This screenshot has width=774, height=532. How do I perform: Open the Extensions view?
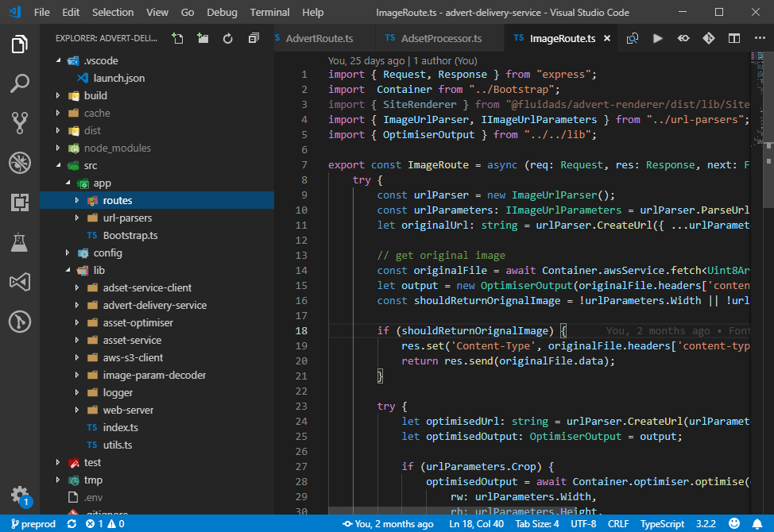click(x=20, y=202)
